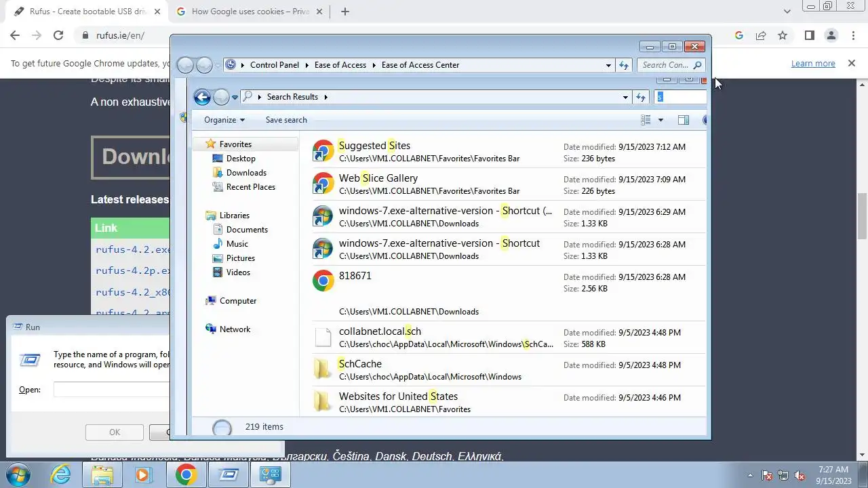
Task: Select the Web Slice Gallery icon
Action: [x=323, y=184]
